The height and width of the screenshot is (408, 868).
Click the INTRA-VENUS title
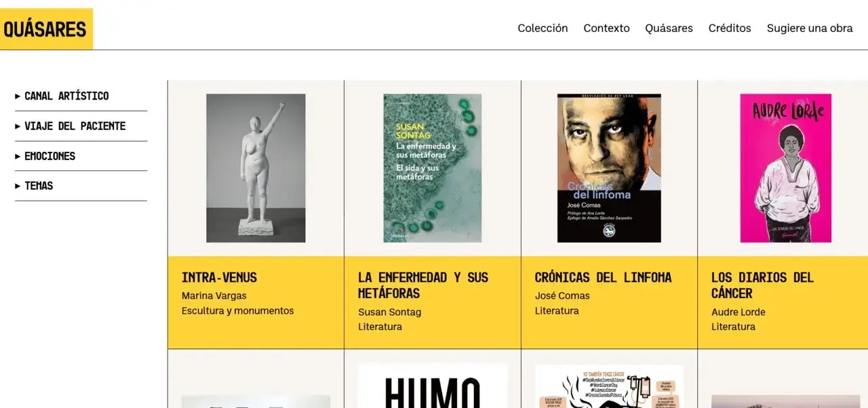(x=219, y=277)
